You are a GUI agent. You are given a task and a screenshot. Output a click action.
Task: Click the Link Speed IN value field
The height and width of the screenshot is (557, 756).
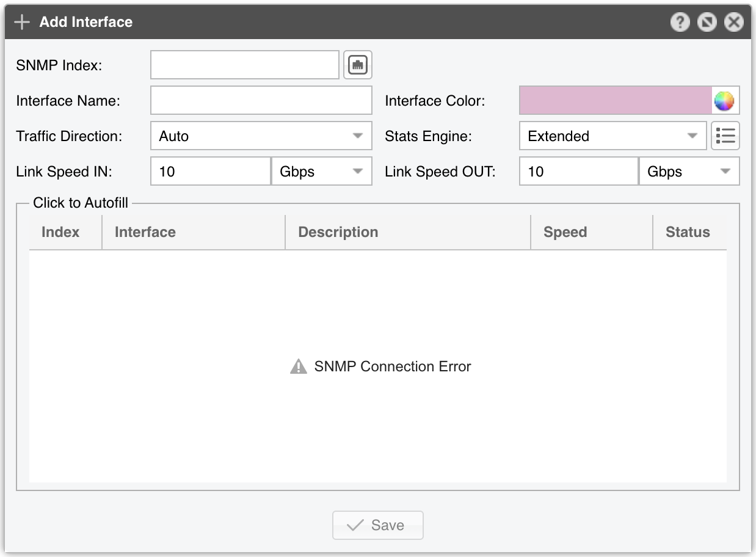(x=211, y=171)
